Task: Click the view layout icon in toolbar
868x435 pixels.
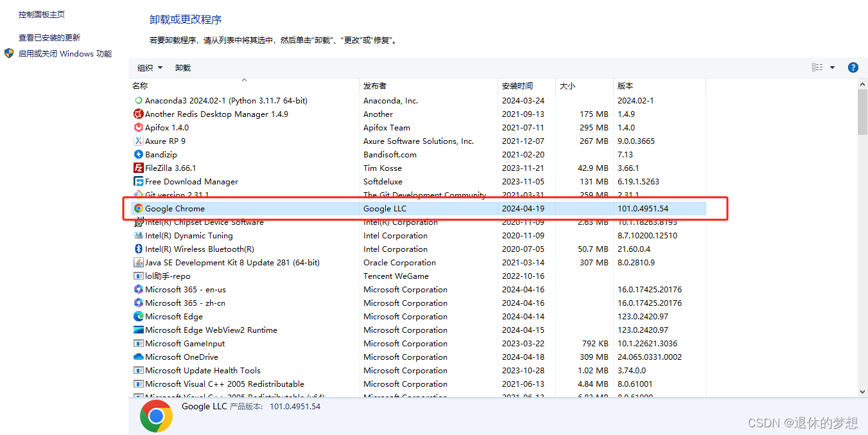Action: 817,67
